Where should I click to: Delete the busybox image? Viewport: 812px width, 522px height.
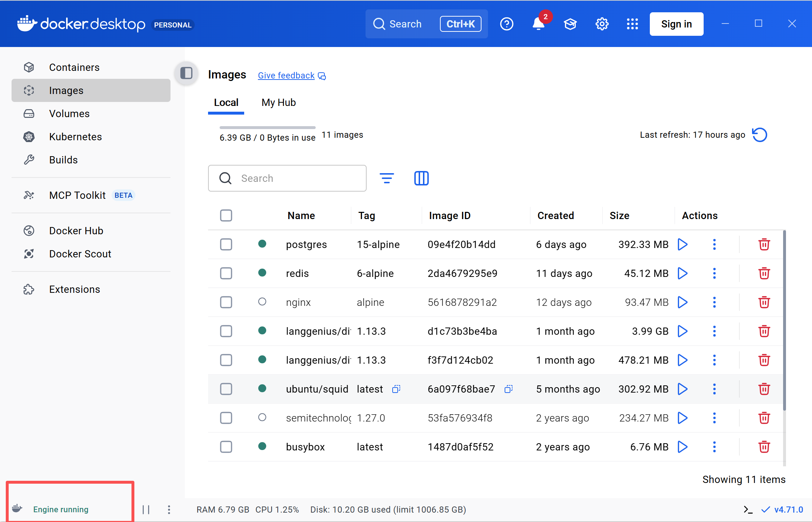(x=764, y=447)
